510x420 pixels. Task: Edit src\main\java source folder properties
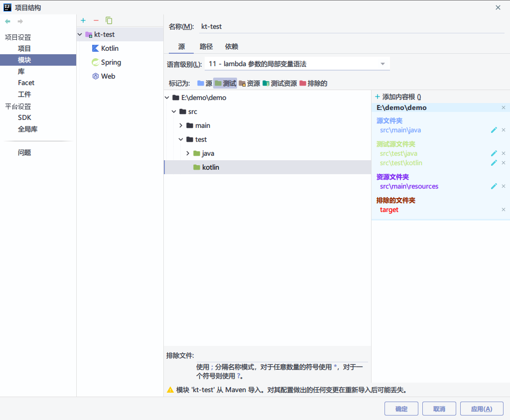(494, 130)
